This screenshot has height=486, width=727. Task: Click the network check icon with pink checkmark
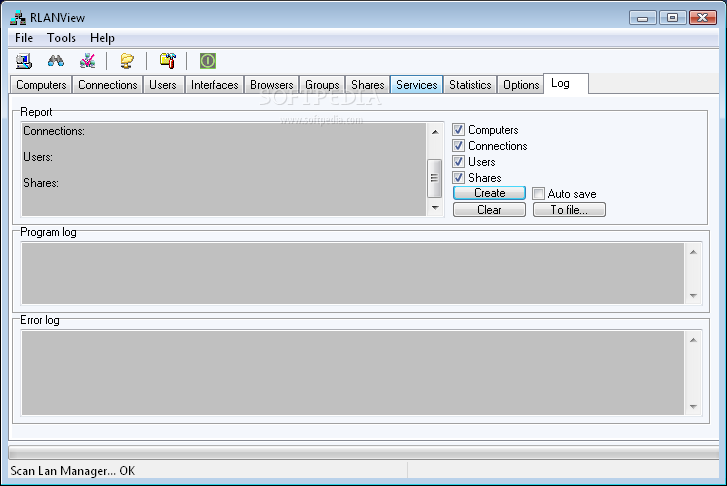87,61
